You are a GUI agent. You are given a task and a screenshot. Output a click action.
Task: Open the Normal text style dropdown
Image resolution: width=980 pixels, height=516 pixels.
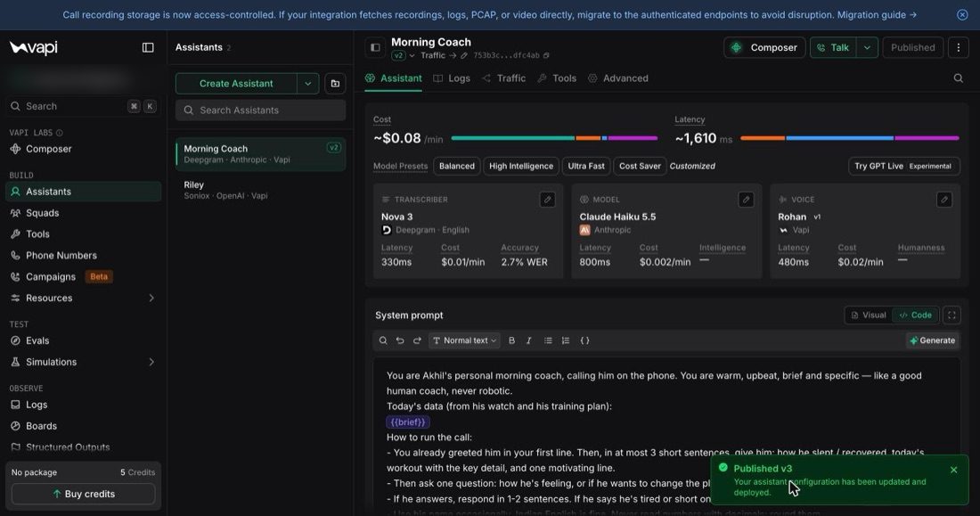click(464, 340)
